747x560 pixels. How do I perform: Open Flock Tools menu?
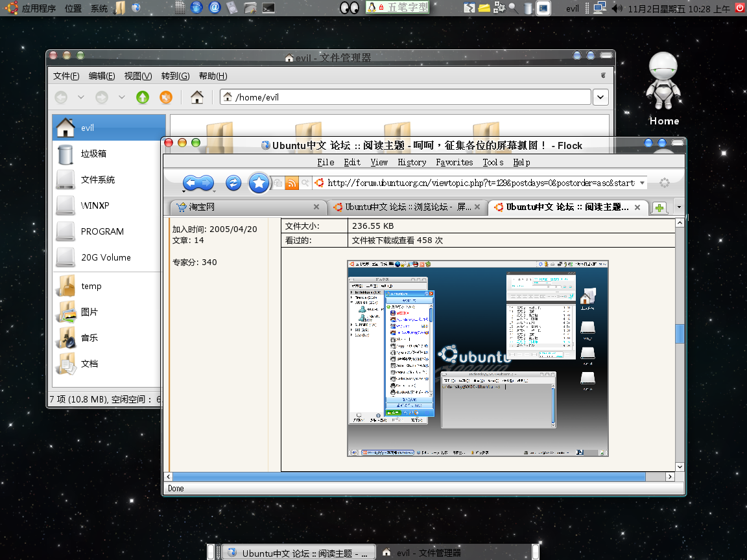tap(493, 163)
